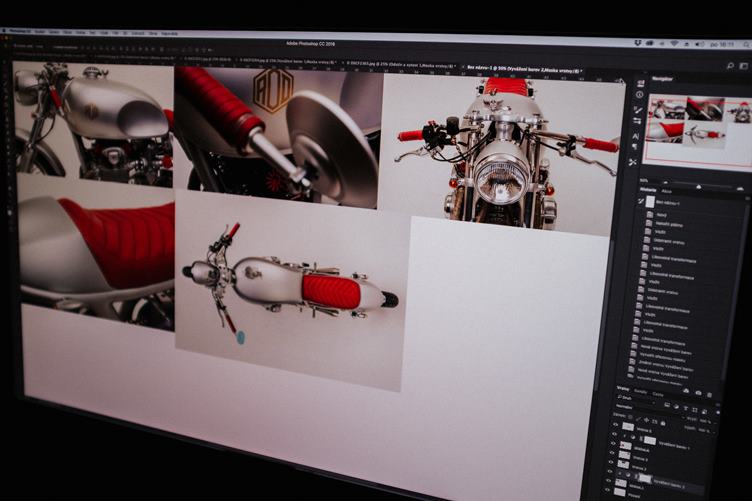Toggle lock image pixels brush icon
The image size is (752, 501).
pyautogui.click(x=638, y=419)
